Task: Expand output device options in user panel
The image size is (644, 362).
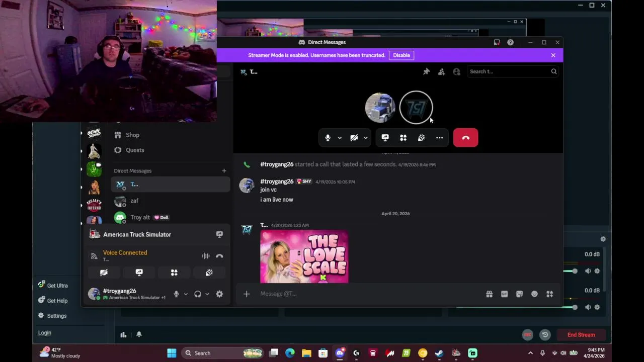Action: click(207, 294)
